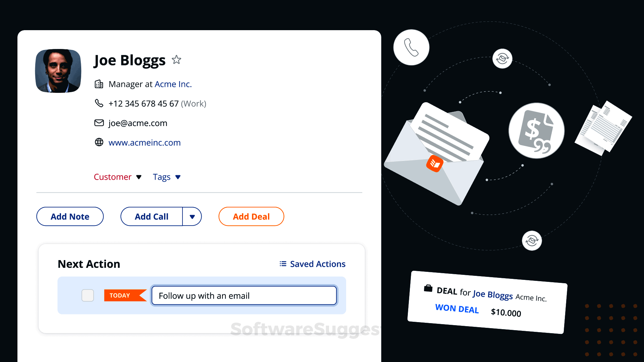Click the Add Deal button

(251, 217)
